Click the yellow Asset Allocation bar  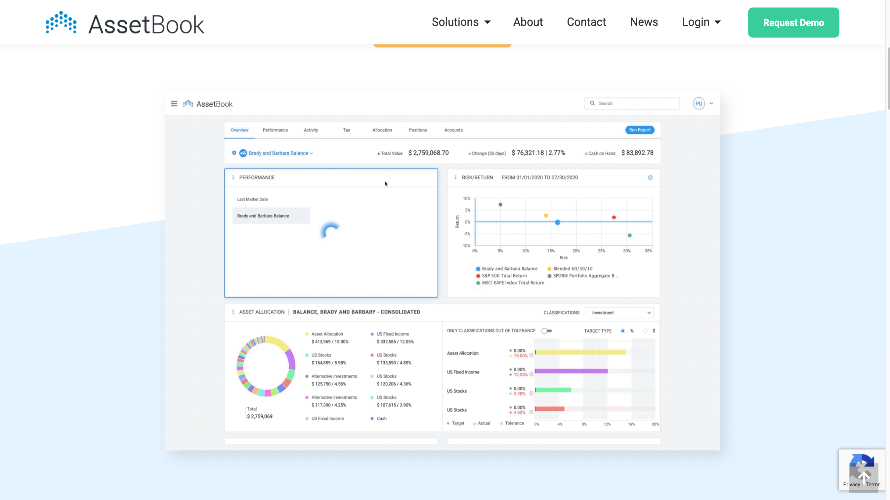pos(580,352)
